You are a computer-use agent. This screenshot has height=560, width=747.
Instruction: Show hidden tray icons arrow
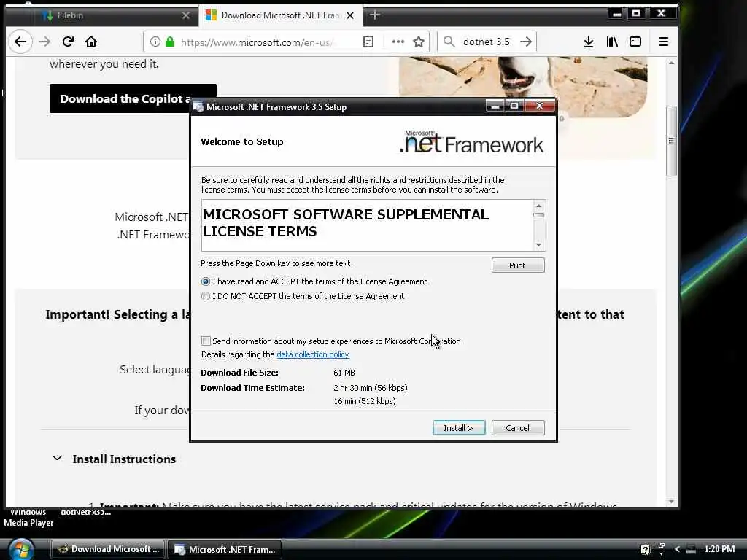click(677, 550)
